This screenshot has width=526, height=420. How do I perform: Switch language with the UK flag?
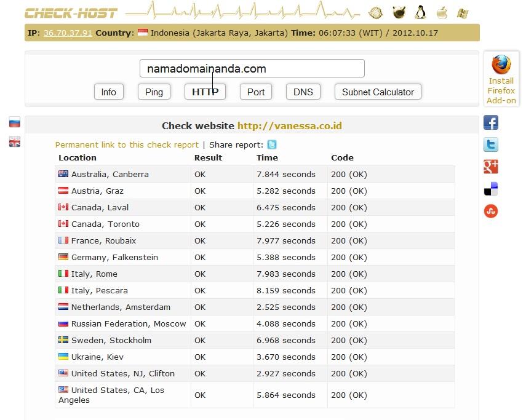[15, 142]
